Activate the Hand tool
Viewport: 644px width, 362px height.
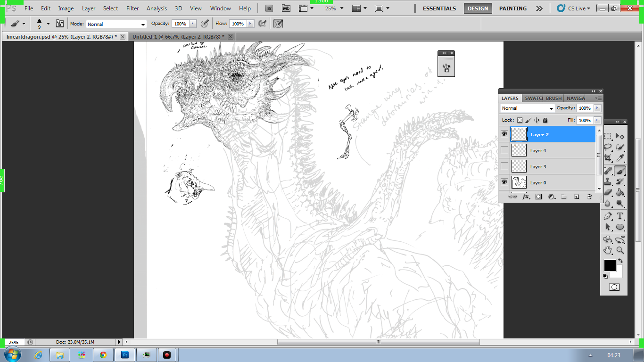pos(608,250)
